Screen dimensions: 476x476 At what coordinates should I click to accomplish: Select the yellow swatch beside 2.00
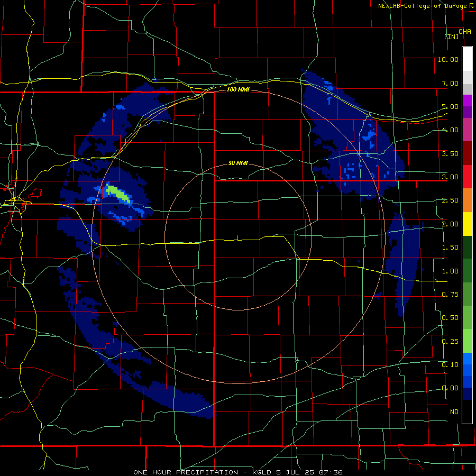point(467,224)
